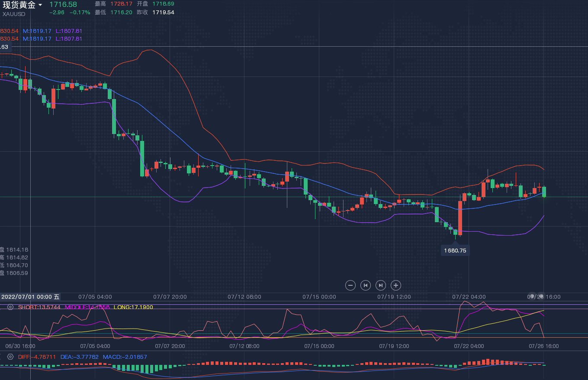Open settings gear beside SHORT indicator
The height and width of the screenshot is (380, 588).
coord(10,307)
